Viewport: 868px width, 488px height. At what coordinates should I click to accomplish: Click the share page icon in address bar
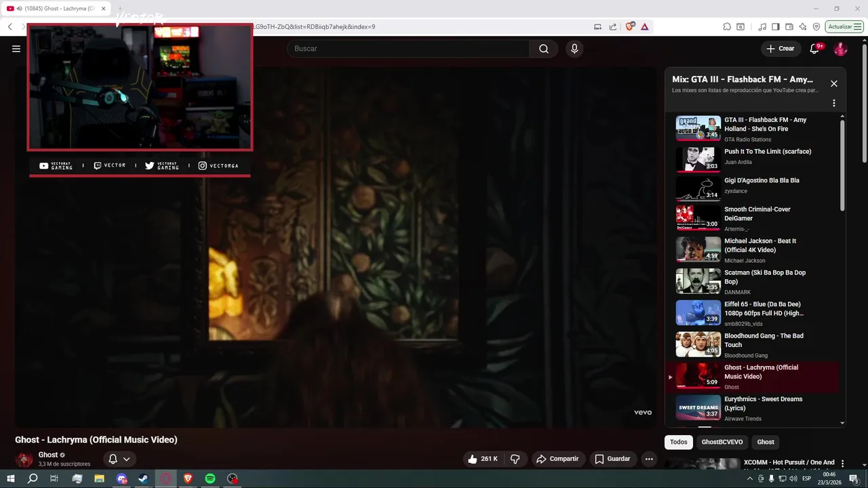[x=613, y=26]
